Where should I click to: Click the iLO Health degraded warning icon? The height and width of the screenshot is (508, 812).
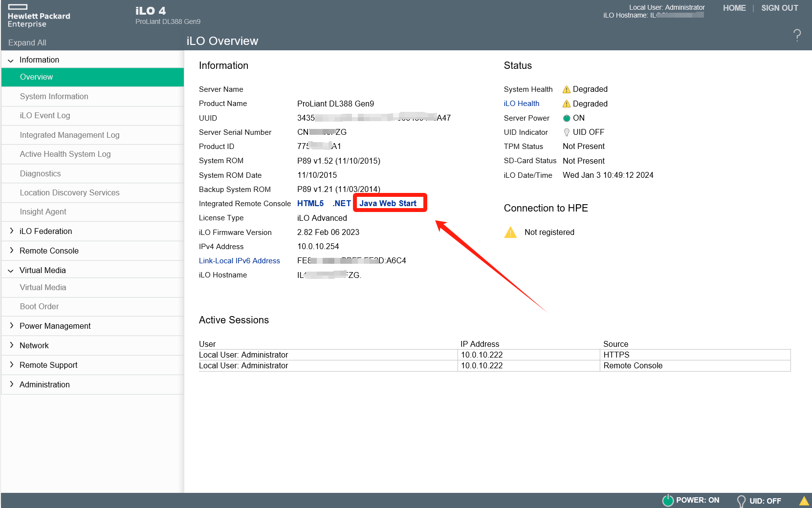[567, 104]
